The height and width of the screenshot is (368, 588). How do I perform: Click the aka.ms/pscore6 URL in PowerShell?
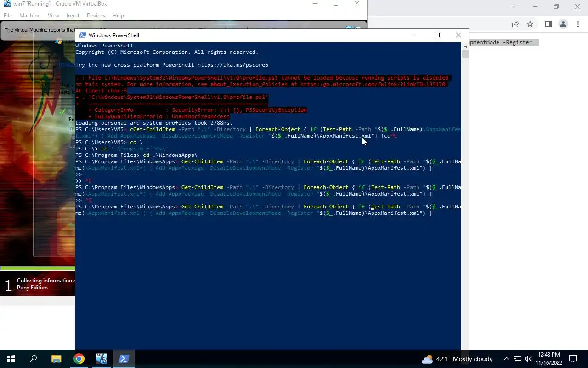click(233, 65)
